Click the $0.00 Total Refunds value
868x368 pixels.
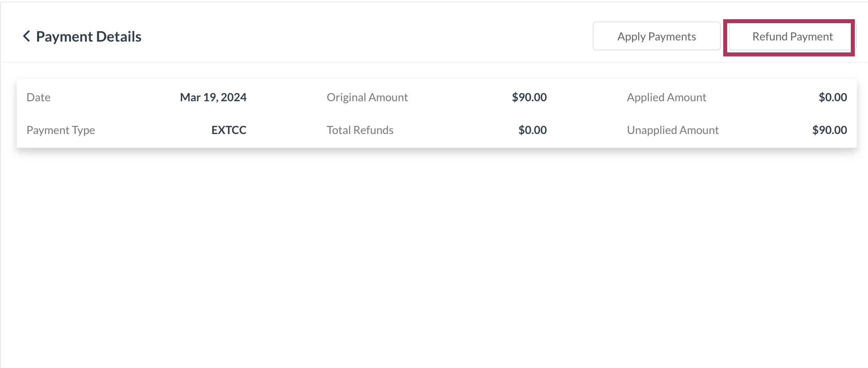point(532,130)
